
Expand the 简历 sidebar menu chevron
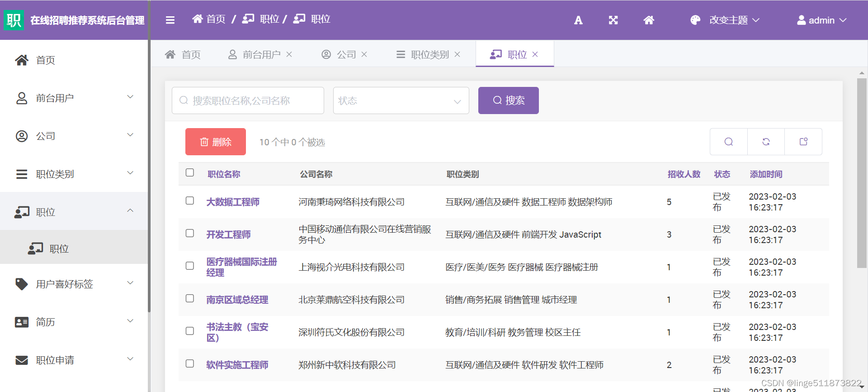pos(130,321)
